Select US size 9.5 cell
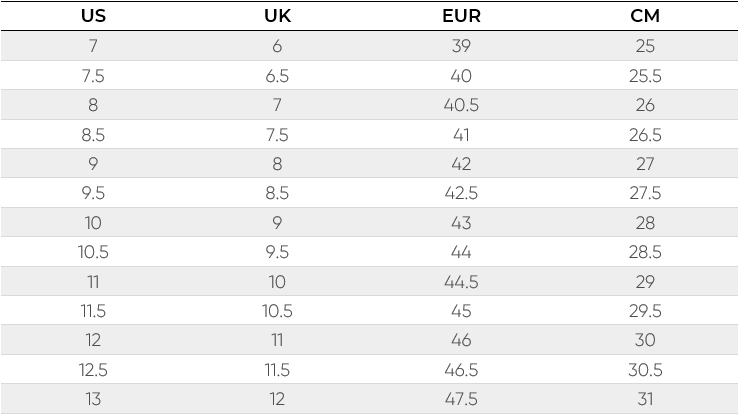The image size is (739, 417). (x=93, y=193)
